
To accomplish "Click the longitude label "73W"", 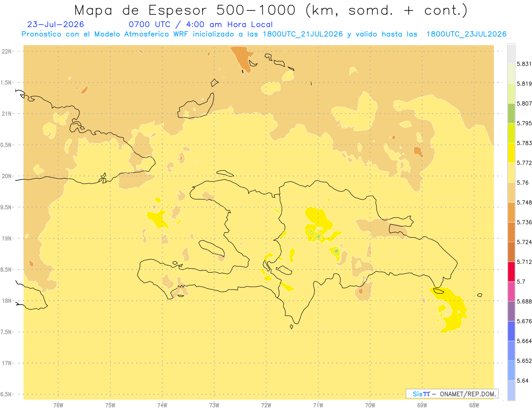I will pyautogui.click(x=214, y=406).
